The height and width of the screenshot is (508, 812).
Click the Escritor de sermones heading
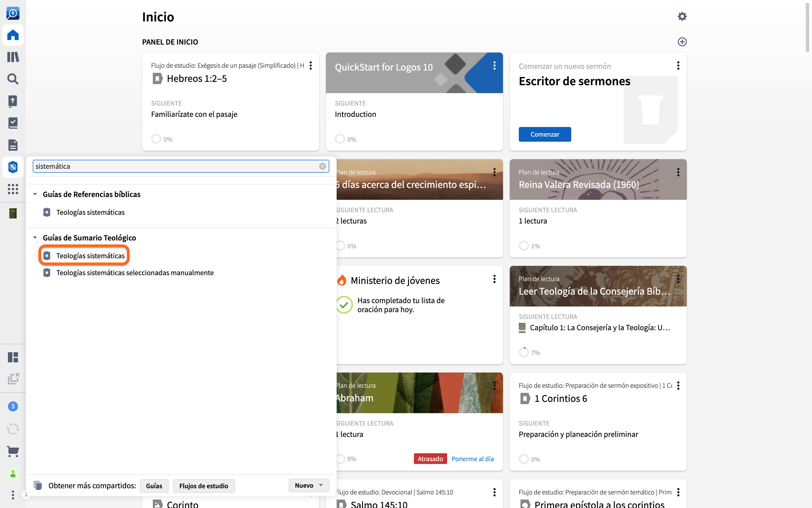[x=574, y=81]
